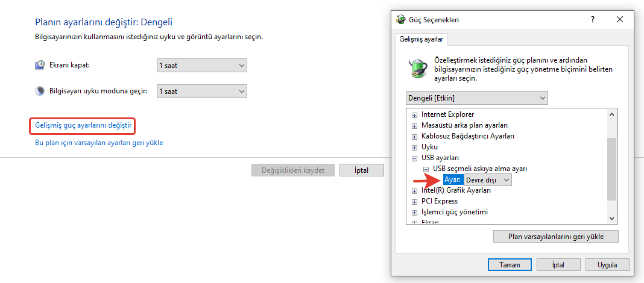Open the Dengeli [Etkin] power plan dropdown

tap(477, 98)
